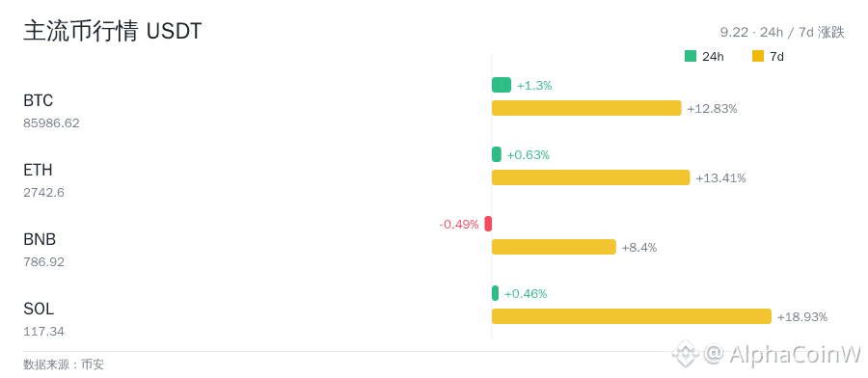Viewport: 868px width, 378px height.
Task: Click the ETH coin label
Action: pos(39,170)
